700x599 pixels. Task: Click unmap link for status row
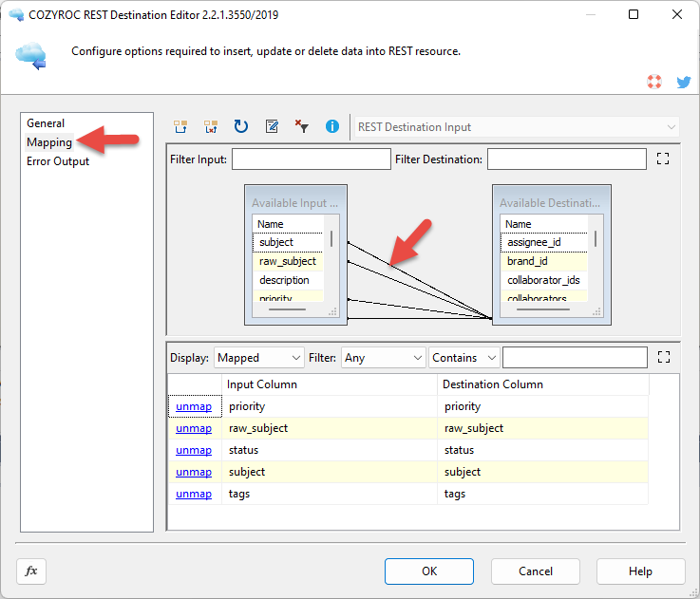click(x=194, y=450)
